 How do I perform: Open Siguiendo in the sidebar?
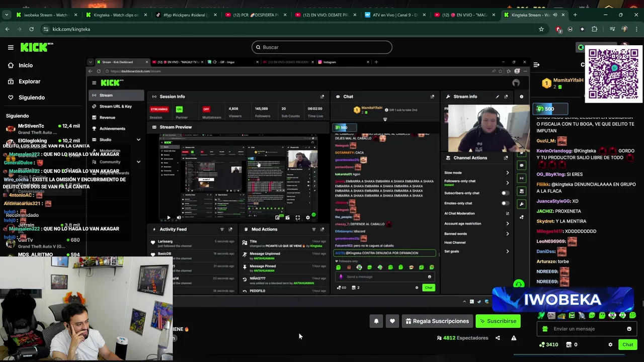click(26, 98)
